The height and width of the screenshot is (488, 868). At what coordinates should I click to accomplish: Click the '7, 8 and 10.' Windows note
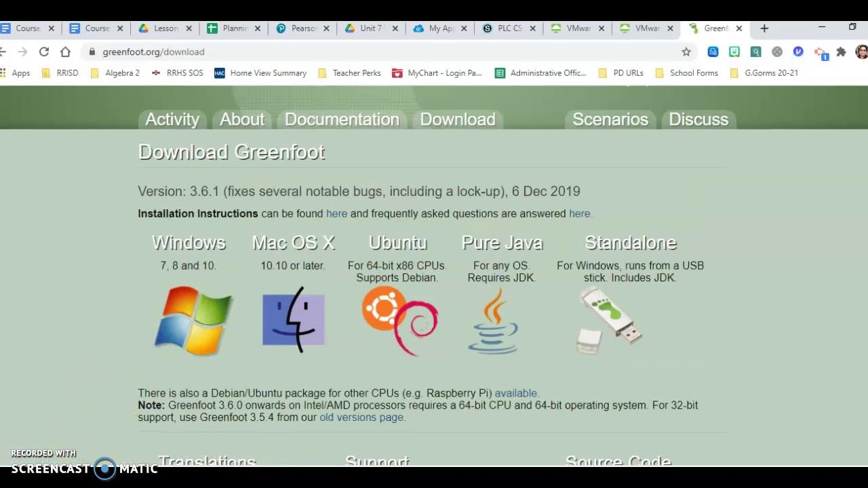pos(189,266)
